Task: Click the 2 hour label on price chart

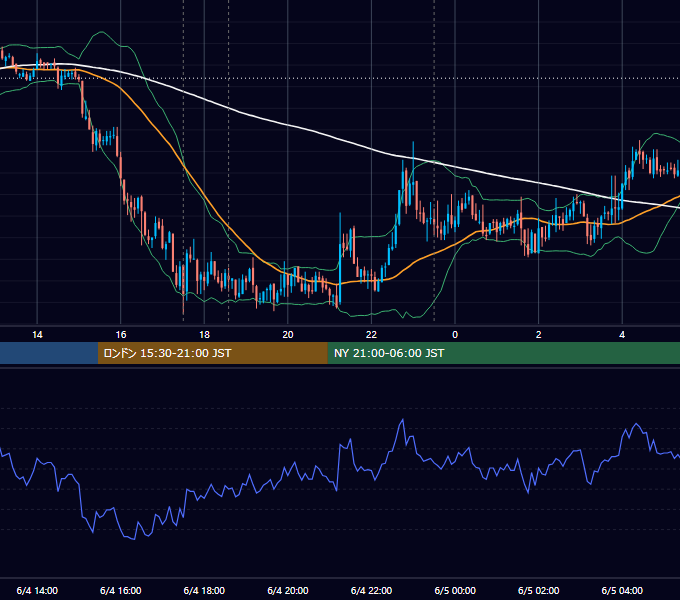Action: [539, 335]
